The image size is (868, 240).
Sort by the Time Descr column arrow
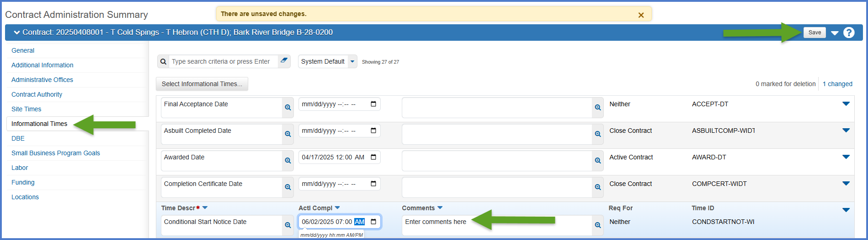coord(205,208)
